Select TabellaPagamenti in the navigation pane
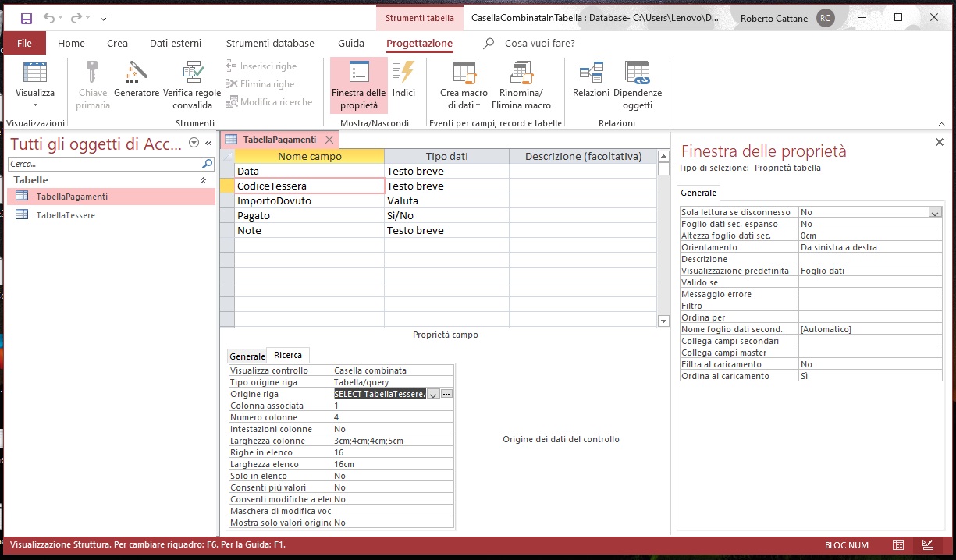This screenshot has height=560, width=956. (111, 197)
